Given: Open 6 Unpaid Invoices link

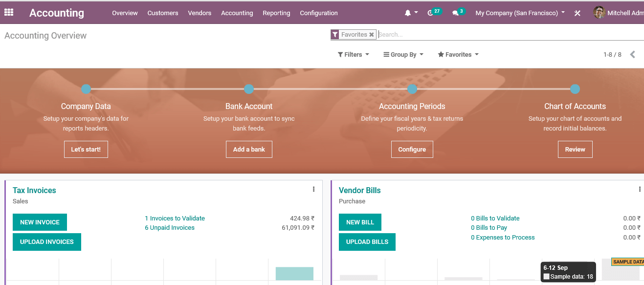Looking at the screenshot, I should pyautogui.click(x=170, y=228).
